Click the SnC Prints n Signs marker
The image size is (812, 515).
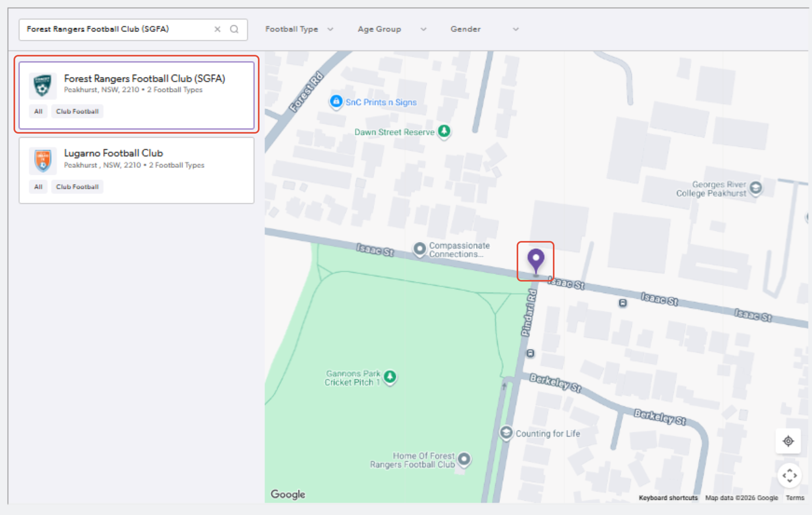coord(336,102)
